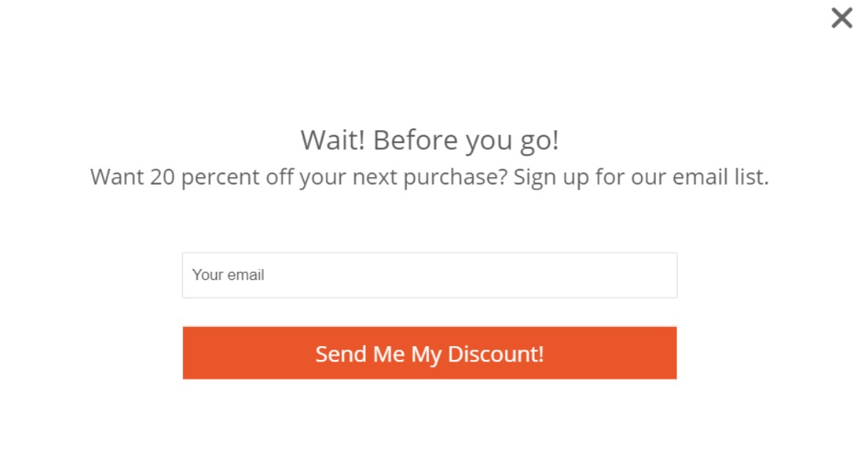
Task: Click 'Send Me My Discount!' label text
Action: pyautogui.click(x=430, y=354)
